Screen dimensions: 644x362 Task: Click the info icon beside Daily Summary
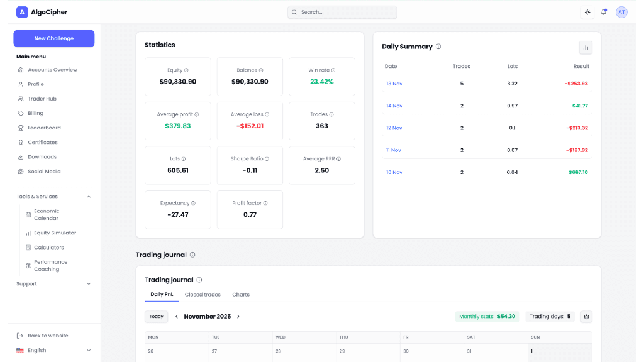pos(438,47)
